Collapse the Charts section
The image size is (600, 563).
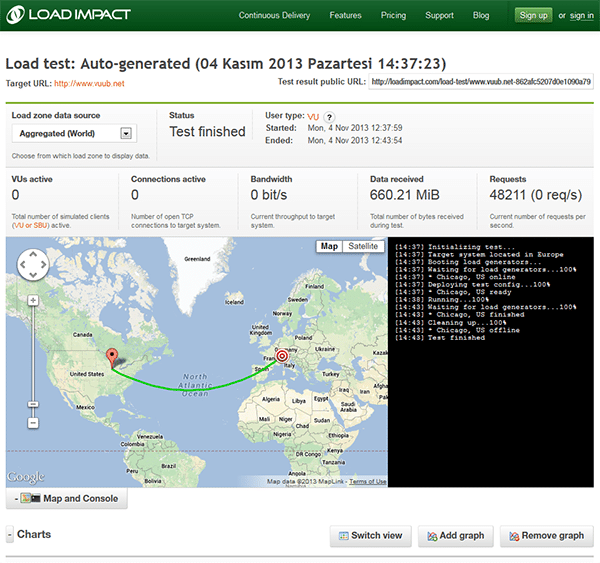[11, 535]
